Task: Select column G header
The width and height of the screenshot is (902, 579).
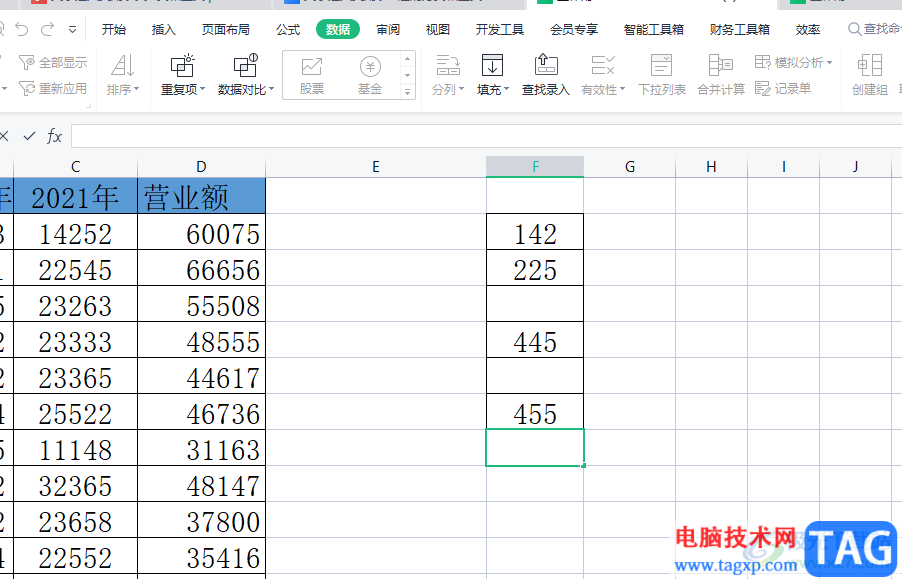Action: click(630, 167)
